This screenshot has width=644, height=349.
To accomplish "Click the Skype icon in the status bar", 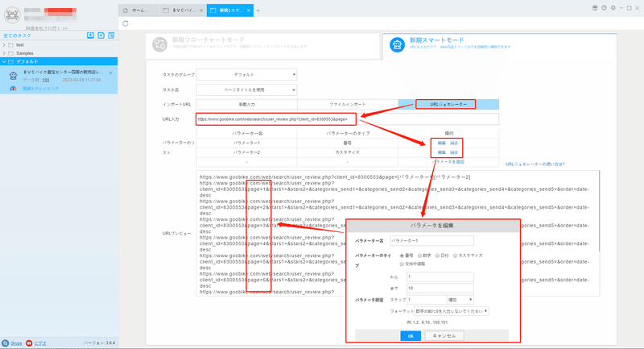I will coord(6,343).
